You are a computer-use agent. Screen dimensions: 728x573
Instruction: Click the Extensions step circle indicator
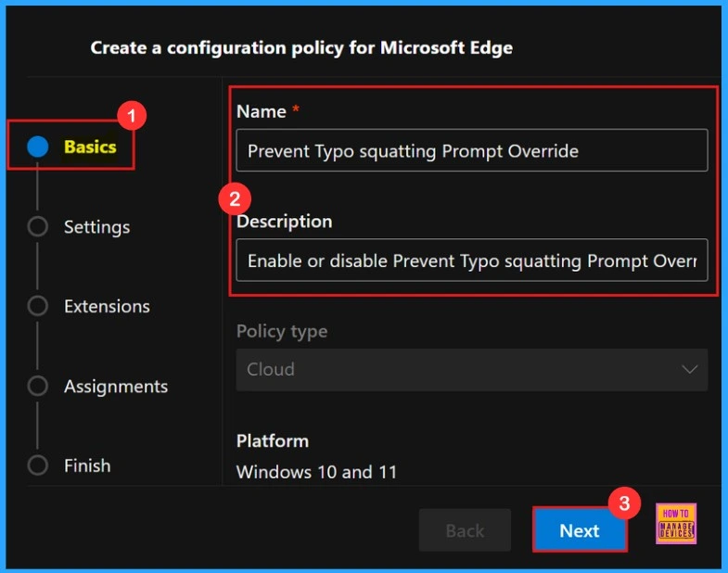pyautogui.click(x=38, y=307)
